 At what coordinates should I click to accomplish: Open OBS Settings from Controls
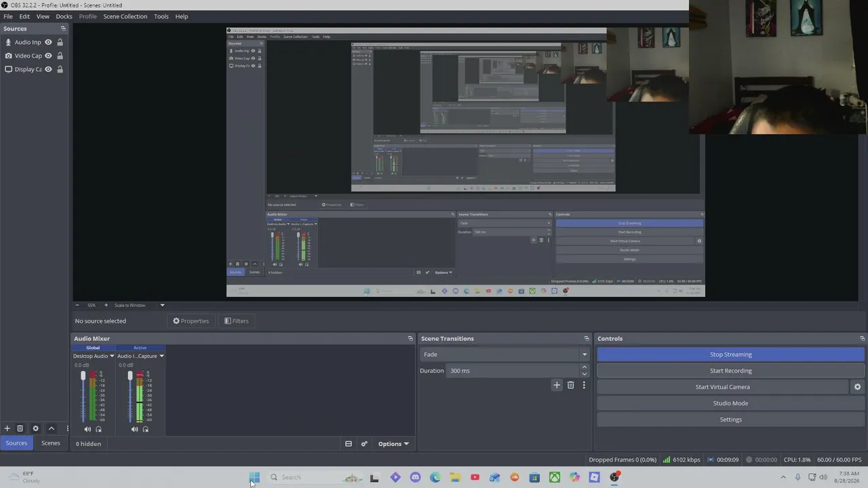(731, 420)
